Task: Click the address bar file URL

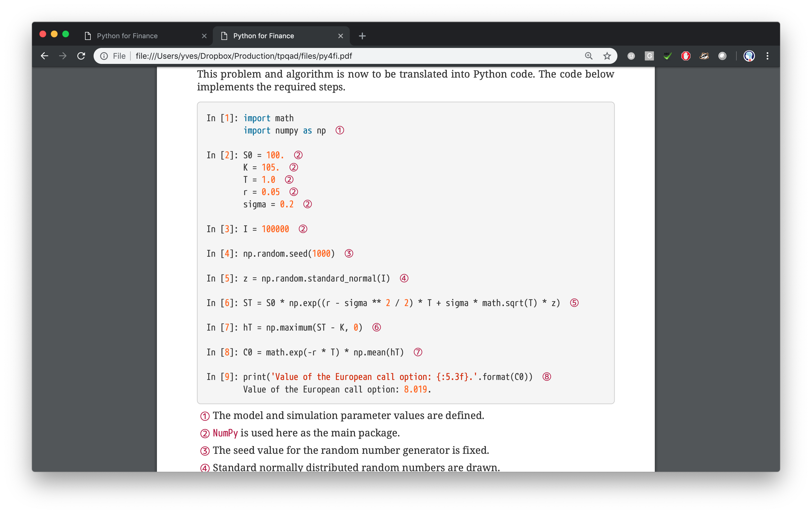Action: [243, 56]
